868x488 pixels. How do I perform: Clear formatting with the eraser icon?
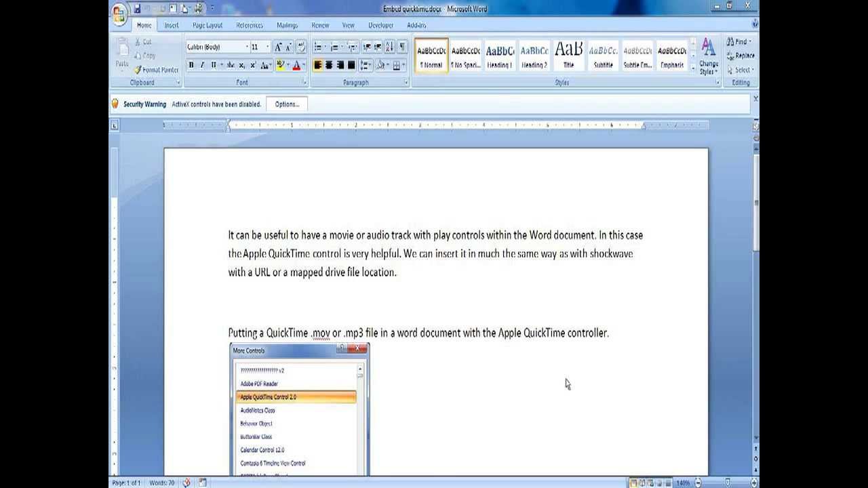click(x=301, y=47)
